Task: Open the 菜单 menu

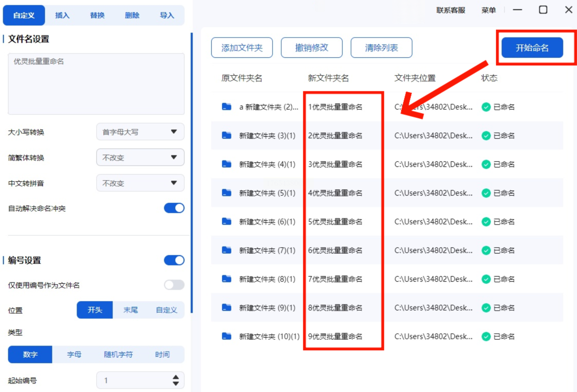Action: coord(488,10)
